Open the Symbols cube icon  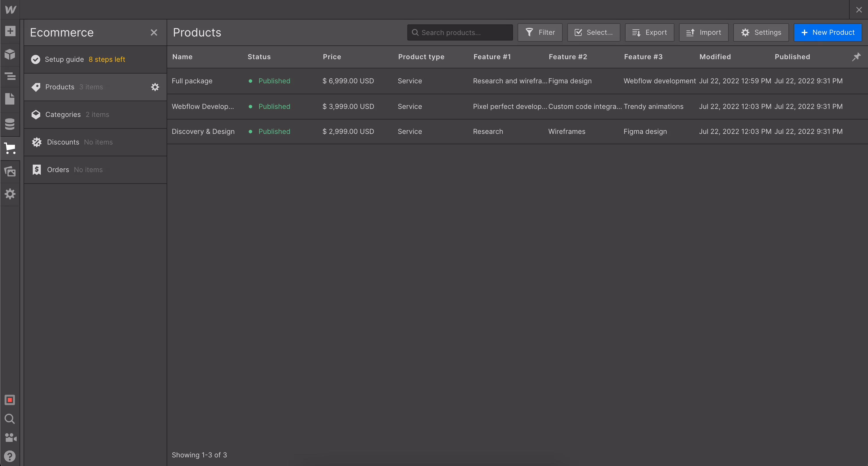(10, 54)
